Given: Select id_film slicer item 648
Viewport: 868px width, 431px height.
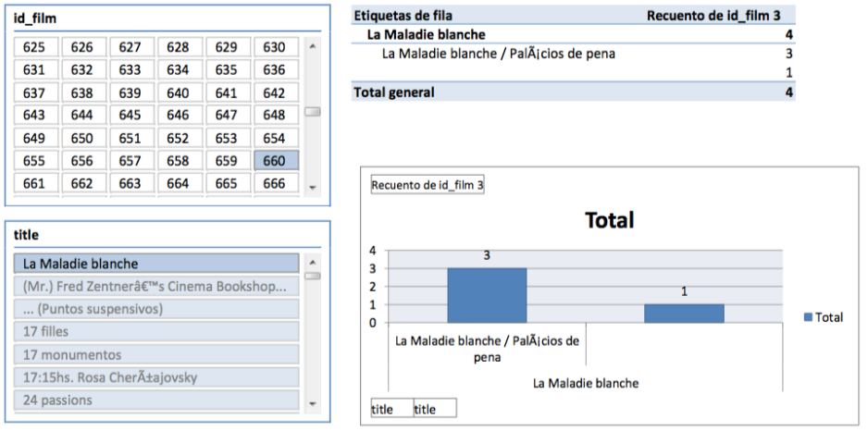Looking at the screenshot, I should (277, 115).
